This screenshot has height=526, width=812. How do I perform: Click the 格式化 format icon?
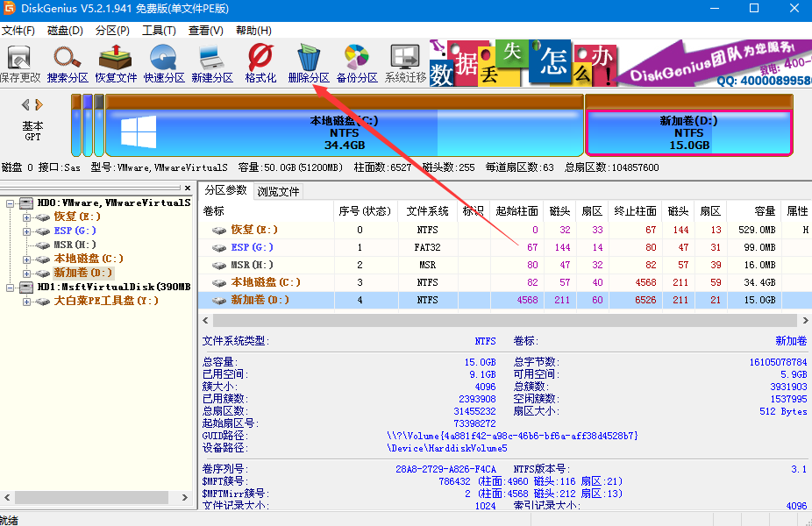(x=260, y=63)
